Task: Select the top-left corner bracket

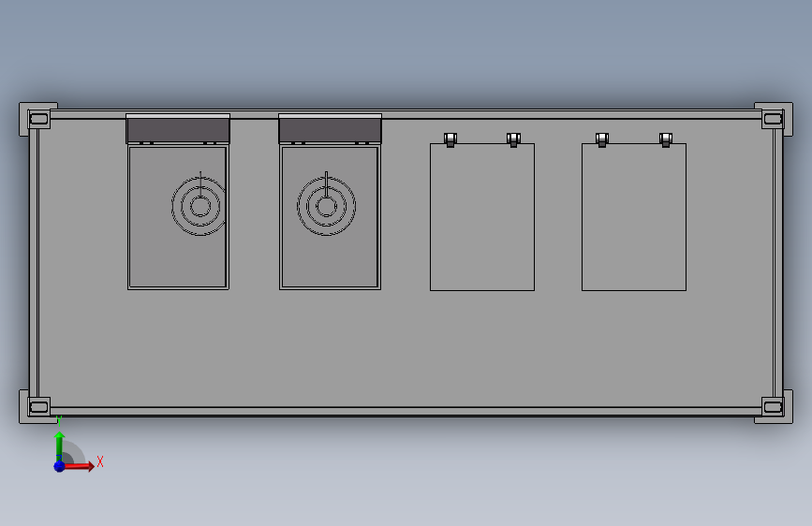Action: pos(38,119)
